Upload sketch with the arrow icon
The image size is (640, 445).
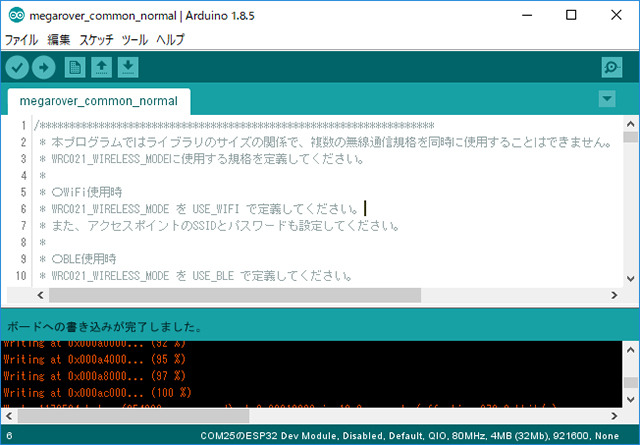[43, 67]
